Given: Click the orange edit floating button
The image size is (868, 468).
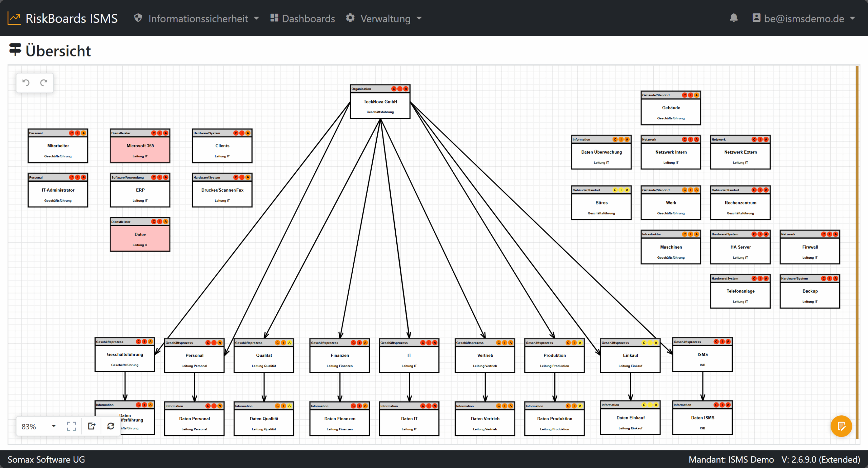Looking at the screenshot, I should click(x=841, y=426).
